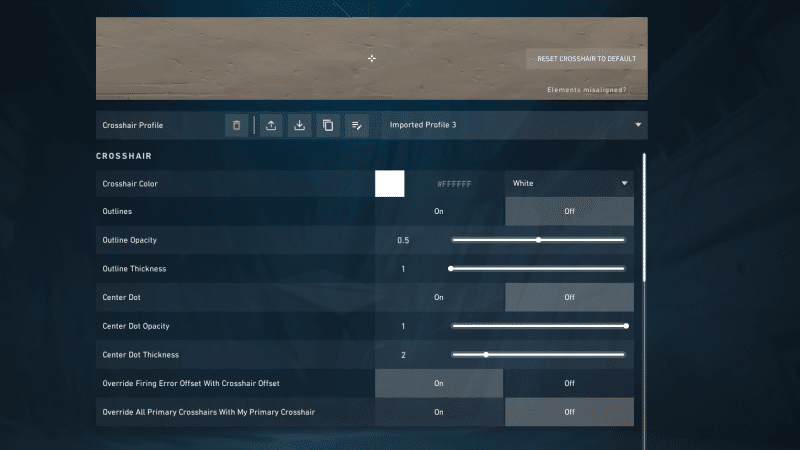Turn Outlines On
800x450 pixels.
(x=439, y=212)
